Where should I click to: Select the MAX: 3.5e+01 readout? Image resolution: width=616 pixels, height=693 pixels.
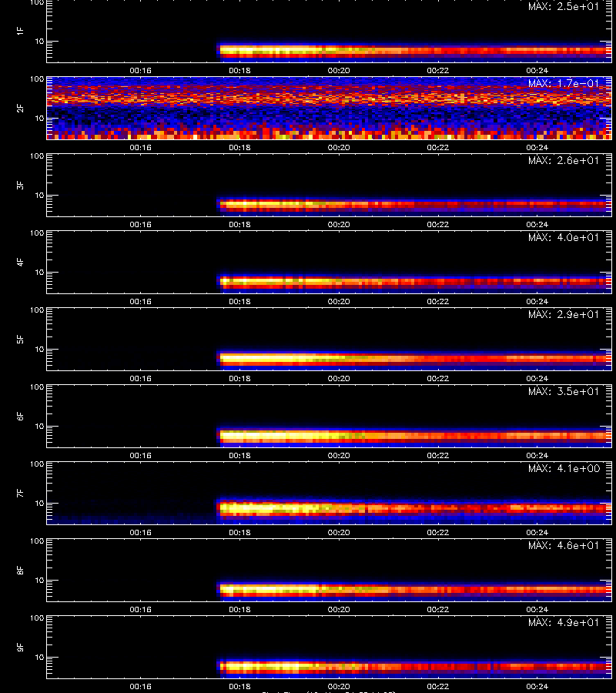(564, 391)
